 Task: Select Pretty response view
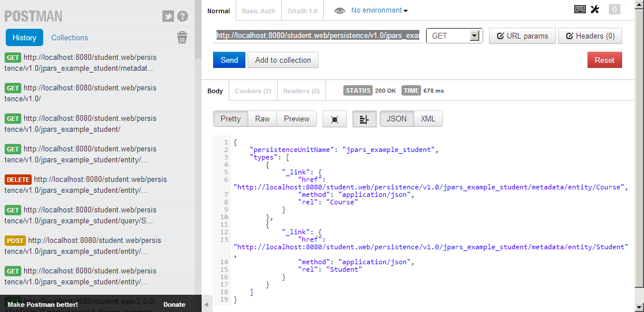[x=230, y=119]
